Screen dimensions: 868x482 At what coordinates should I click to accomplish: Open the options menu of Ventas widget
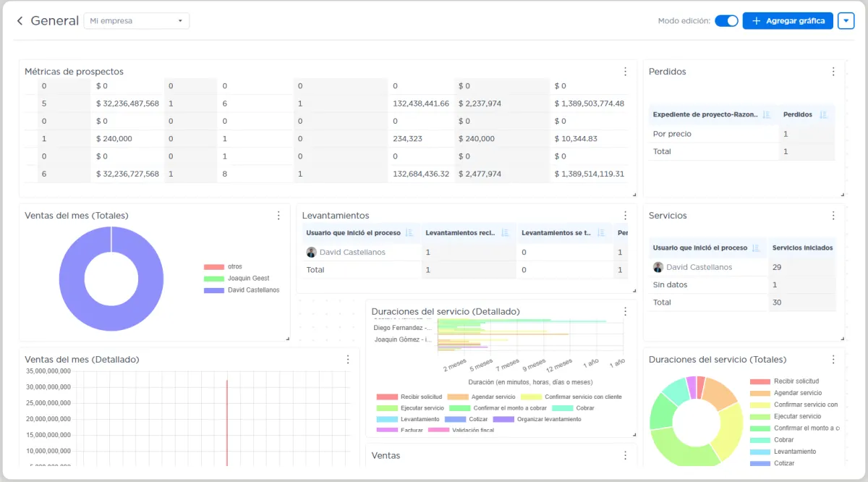(626, 455)
